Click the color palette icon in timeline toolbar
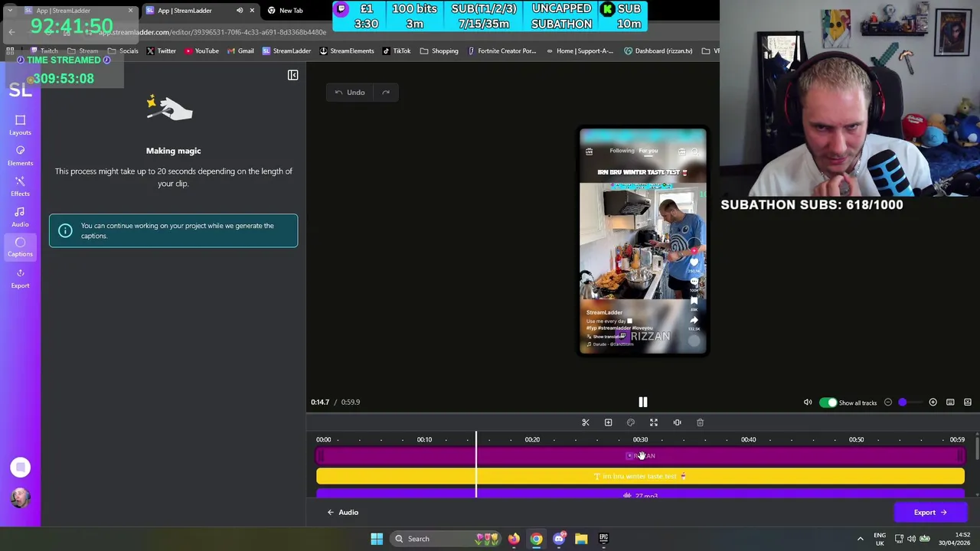The image size is (980, 551). (631, 422)
